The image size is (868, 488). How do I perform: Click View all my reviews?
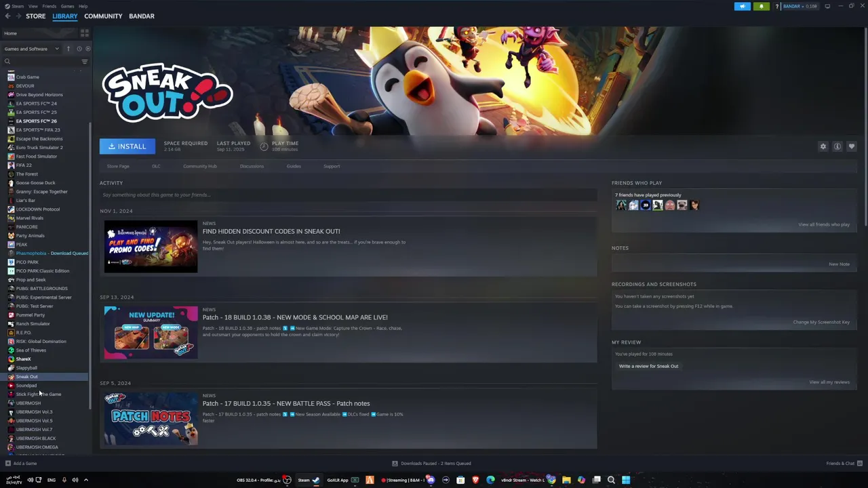coord(829,382)
